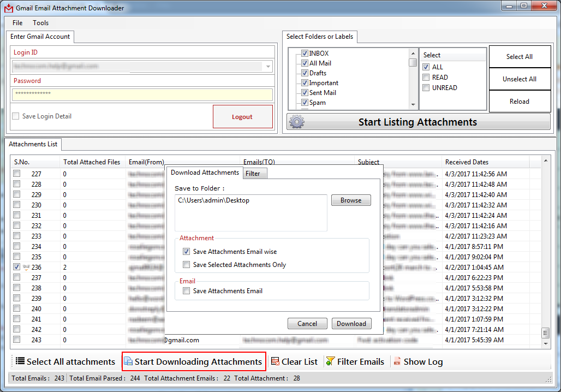Click the Reload button
The height and width of the screenshot is (392, 561).
520,102
